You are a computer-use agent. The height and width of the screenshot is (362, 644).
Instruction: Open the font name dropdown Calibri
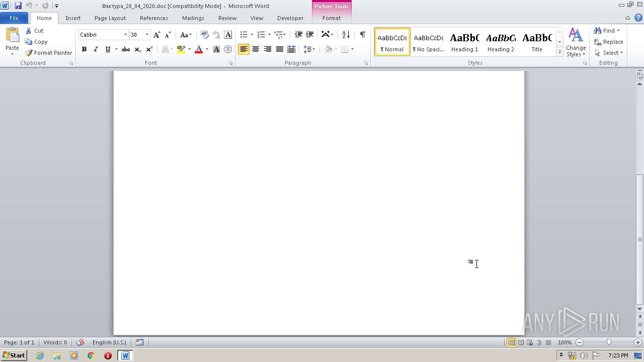[125, 35]
